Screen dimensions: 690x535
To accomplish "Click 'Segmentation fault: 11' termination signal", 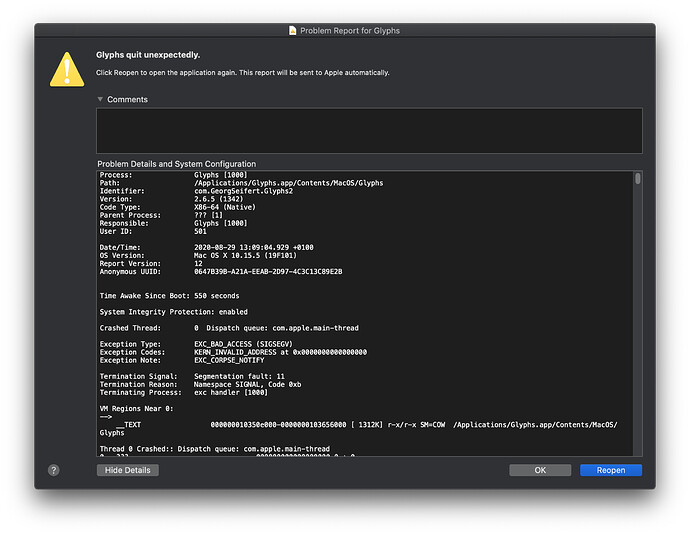I will (x=239, y=376).
